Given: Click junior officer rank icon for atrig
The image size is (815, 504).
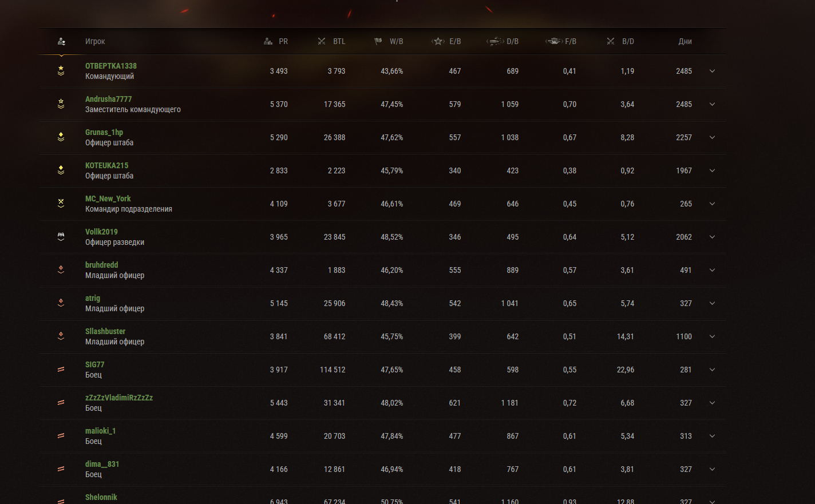Looking at the screenshot, I should [61, 303].
